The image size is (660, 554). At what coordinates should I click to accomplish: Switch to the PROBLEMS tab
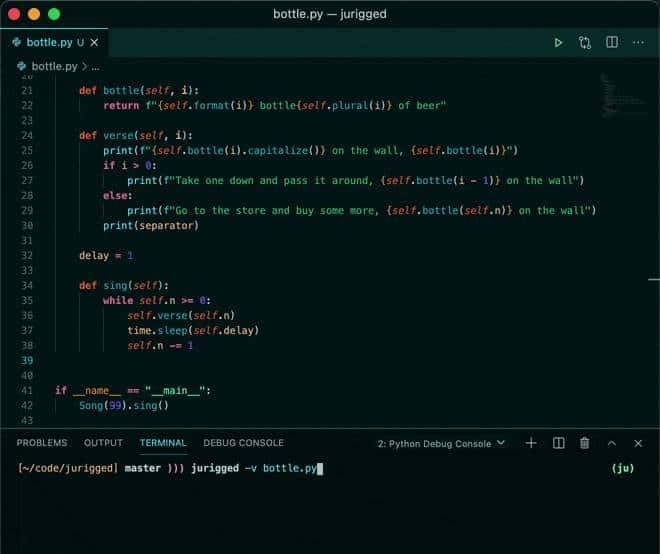click(x=42, y=443)
